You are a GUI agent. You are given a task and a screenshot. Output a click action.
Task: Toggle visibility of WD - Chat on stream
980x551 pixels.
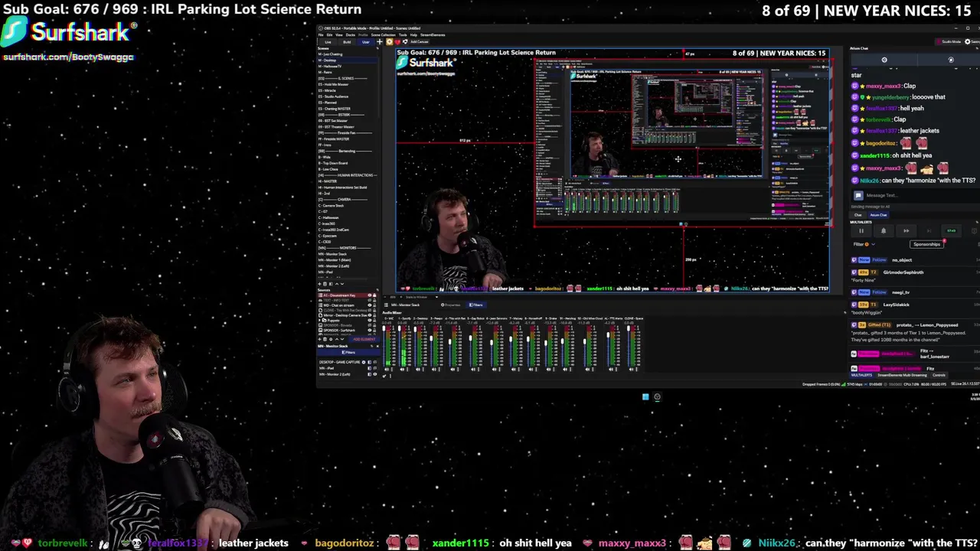[x=370, y=305]
